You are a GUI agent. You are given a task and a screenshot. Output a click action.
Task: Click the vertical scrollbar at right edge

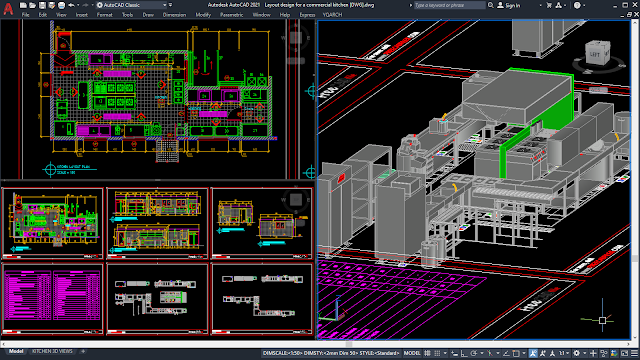point(635,180)
